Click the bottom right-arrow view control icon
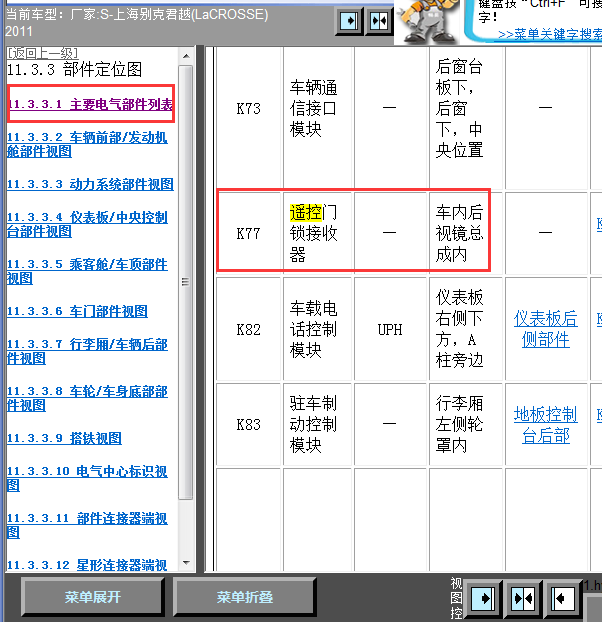Screen dimensions: 602x622 (483, 598)
